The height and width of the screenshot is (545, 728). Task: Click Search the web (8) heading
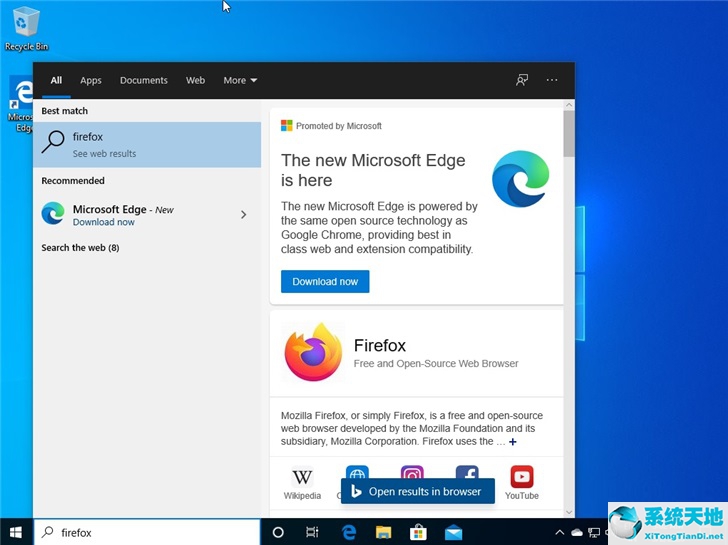point(80,248)
